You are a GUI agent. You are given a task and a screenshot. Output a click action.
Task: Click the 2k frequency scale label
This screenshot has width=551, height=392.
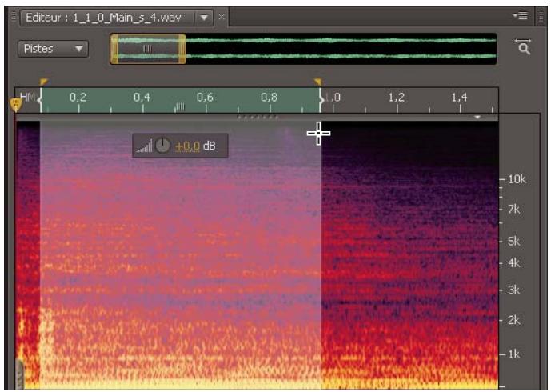(513, 320)
